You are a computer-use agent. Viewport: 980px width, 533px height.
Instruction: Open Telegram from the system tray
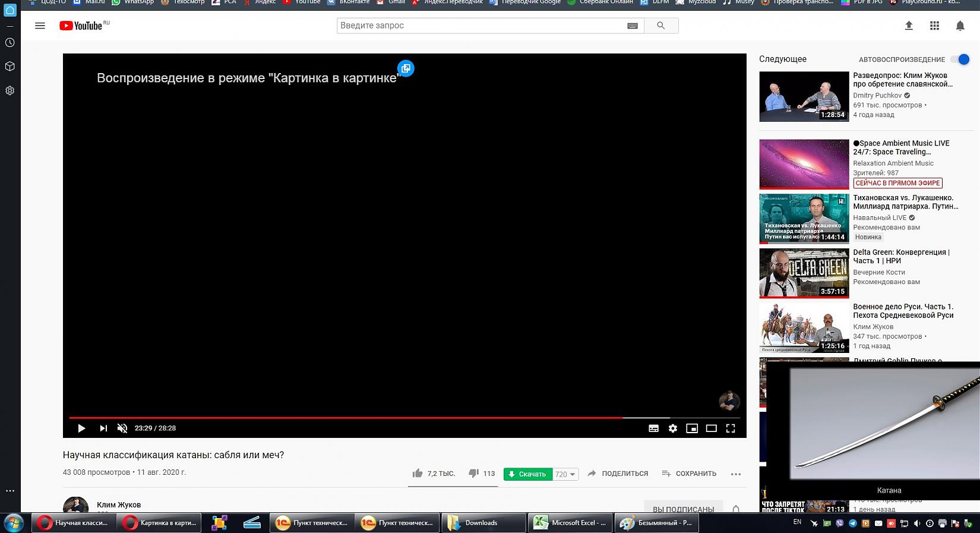[853, 523]
